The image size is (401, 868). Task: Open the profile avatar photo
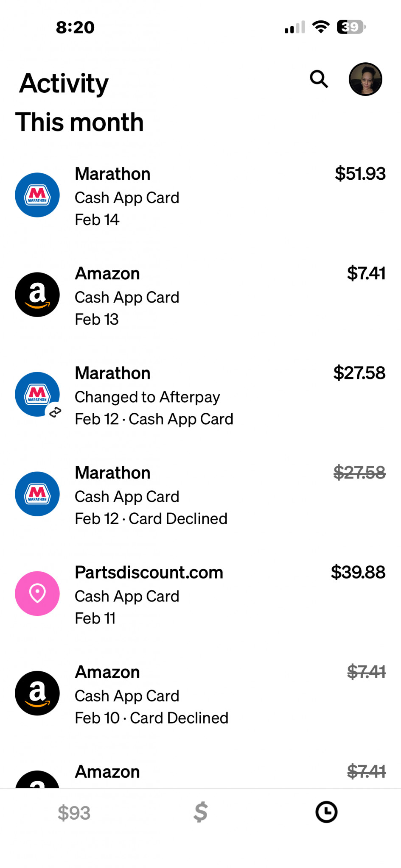tap(365, 79)
